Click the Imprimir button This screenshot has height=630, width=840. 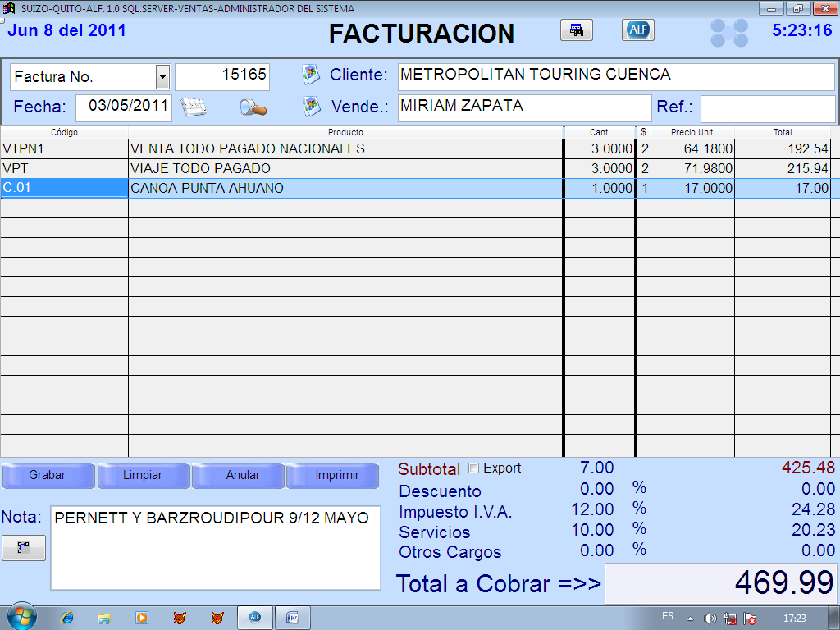(335, 475)
